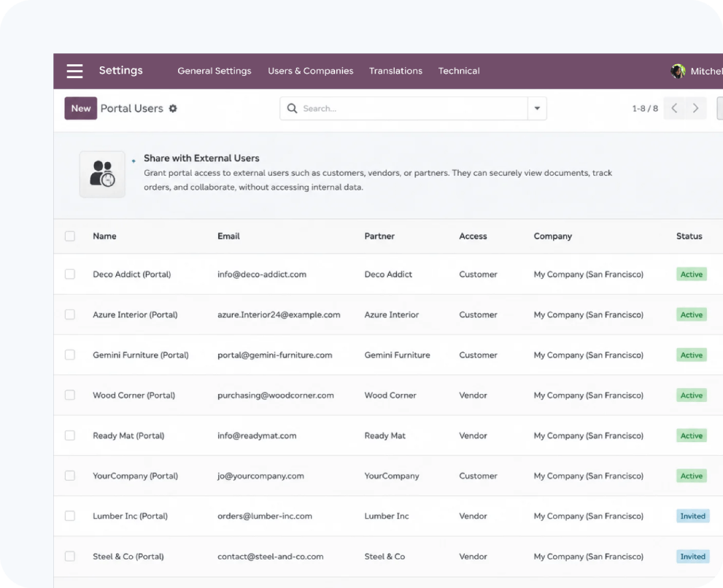Click the Active status of Wood Corner
The width and height of the screenshot is (723, 588).
(x=692, y=395)
